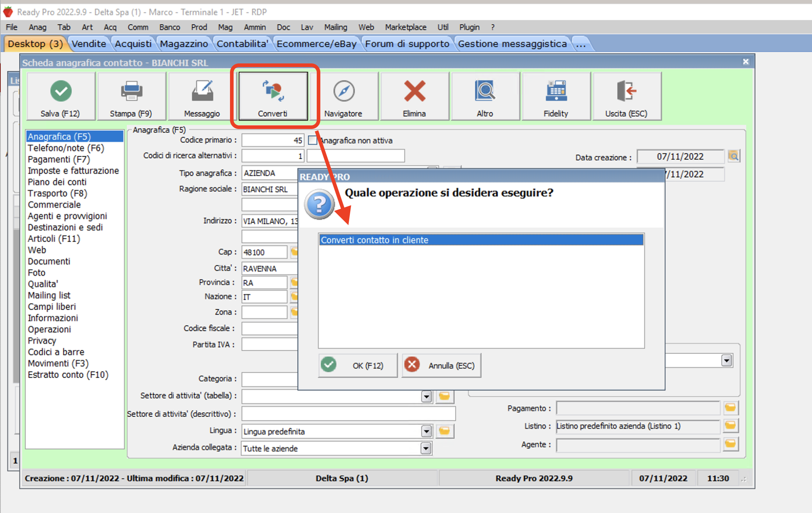Open the folder lookup next to Listino
The height and width of the screenshot is (513, 812).
731,425
